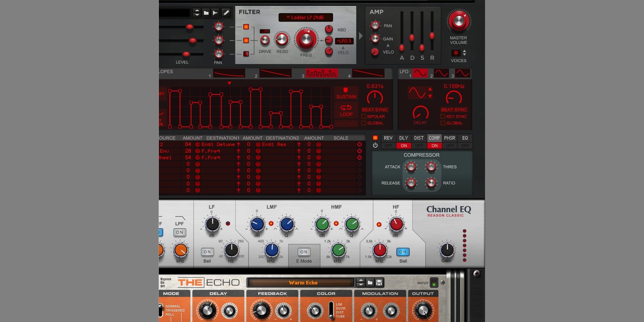This screenshot has width=644, height=322.
Task: Toggle the E Mode ON button
Action: 304,252
